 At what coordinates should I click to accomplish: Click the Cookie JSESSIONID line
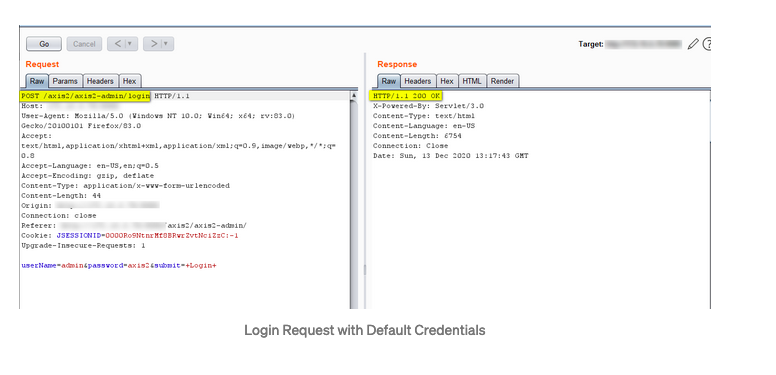[130, 236]
